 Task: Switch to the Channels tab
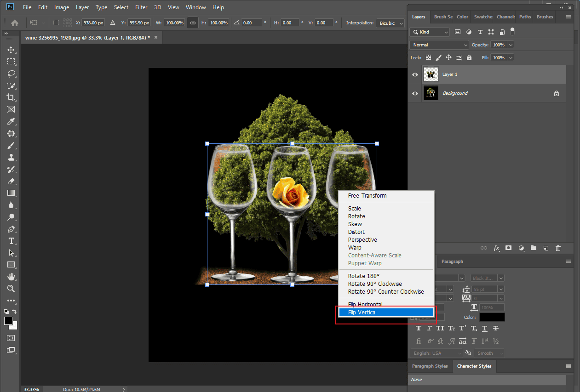pos(505,17)
